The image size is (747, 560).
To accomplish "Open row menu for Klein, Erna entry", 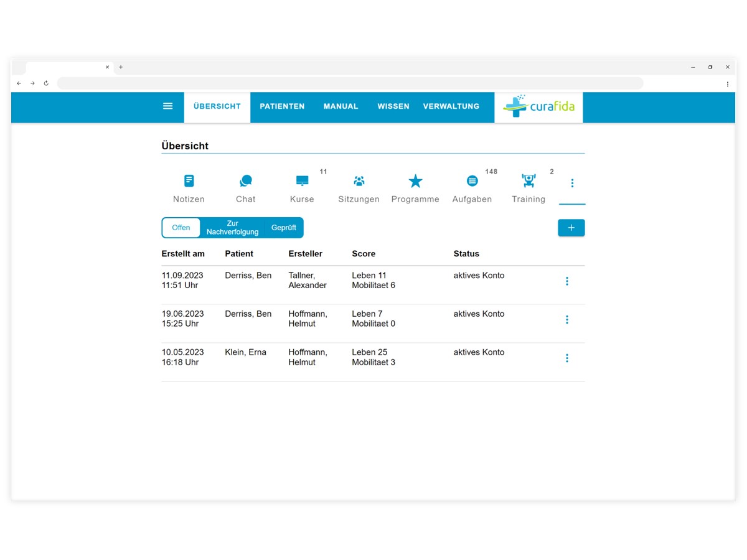I will (x=566, y=358).
